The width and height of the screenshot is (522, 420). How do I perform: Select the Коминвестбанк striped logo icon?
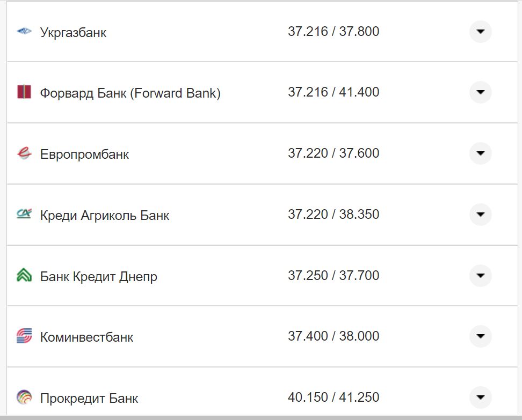(x=24, y=337)
